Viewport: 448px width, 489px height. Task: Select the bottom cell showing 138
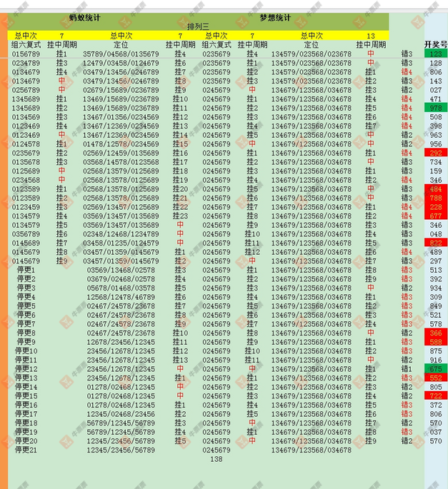coord(216,459)
